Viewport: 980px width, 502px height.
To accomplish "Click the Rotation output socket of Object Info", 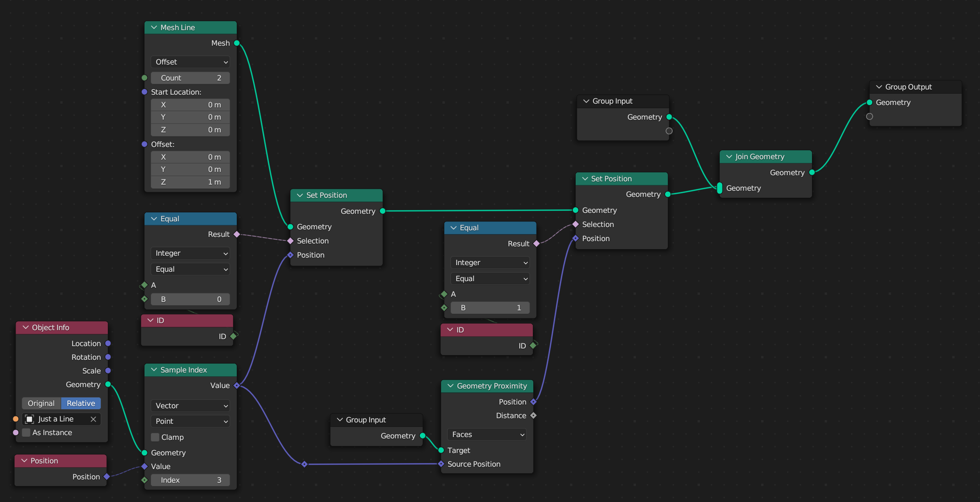I will pyautogui.click(x=108, y=357).
